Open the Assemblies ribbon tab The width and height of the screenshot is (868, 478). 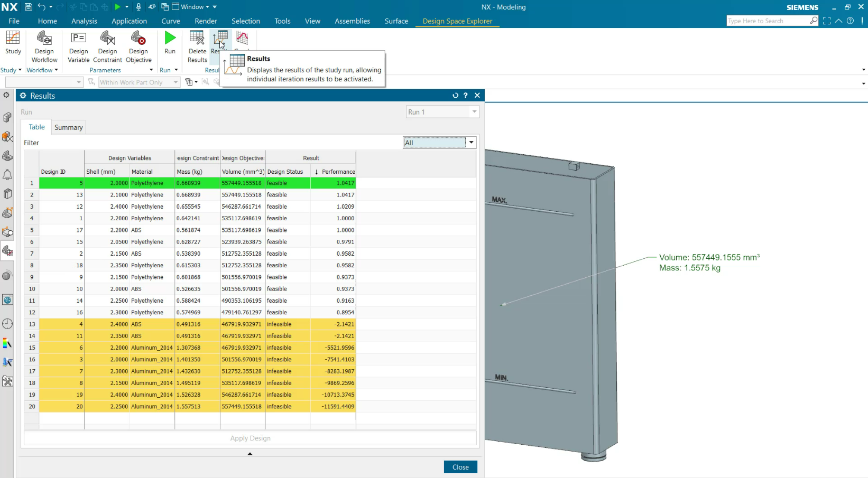(352, 21)
